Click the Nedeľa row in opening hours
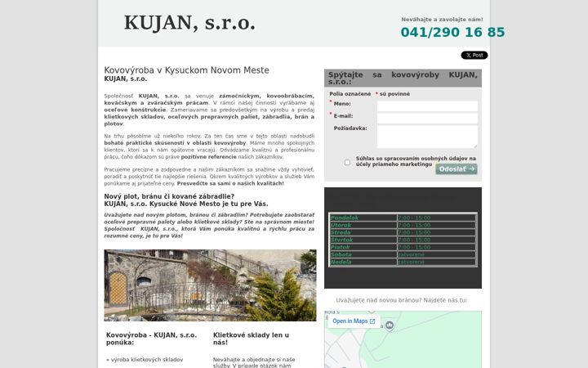The width and height of the screenshot is (588, 368). point(403,262)
